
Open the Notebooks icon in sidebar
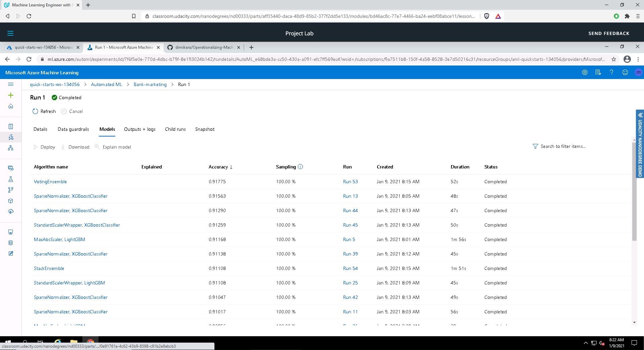click(11, 126)
